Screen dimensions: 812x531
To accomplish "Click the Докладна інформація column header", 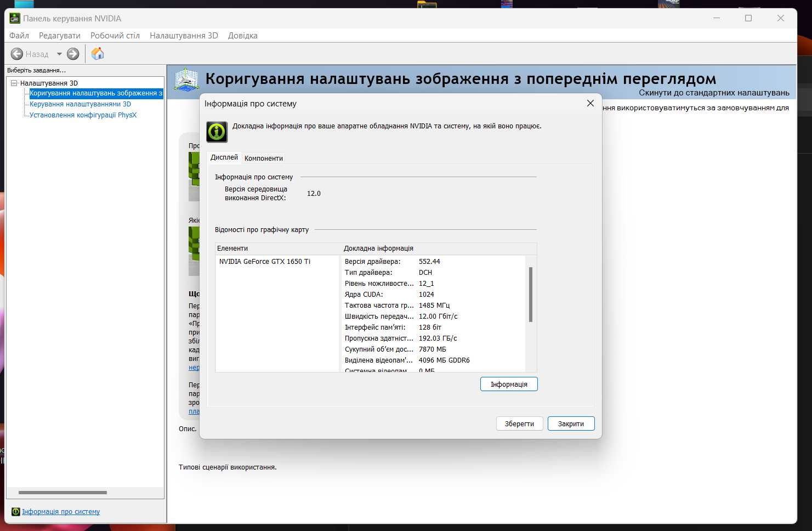I will [x=439, y=248].
